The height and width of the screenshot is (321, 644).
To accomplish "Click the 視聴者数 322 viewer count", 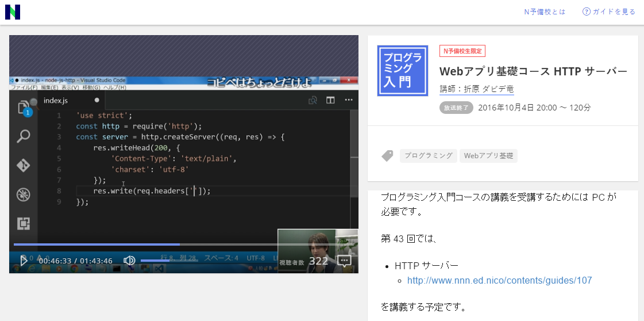I will 303,261.
